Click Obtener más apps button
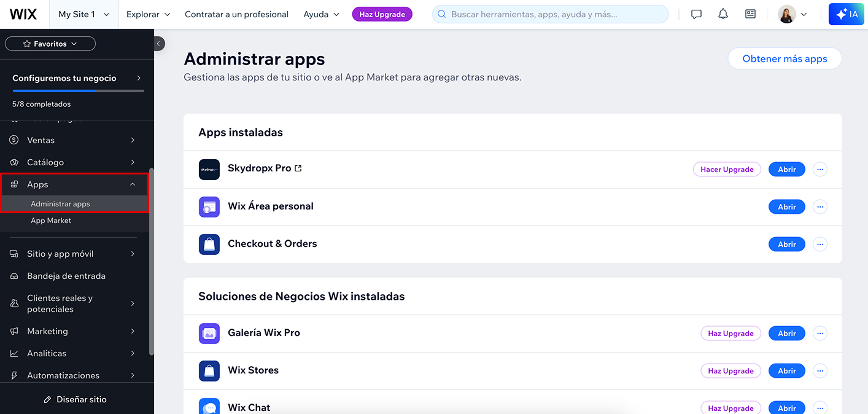Screen dimensions: 868x414 pos(785,59)
